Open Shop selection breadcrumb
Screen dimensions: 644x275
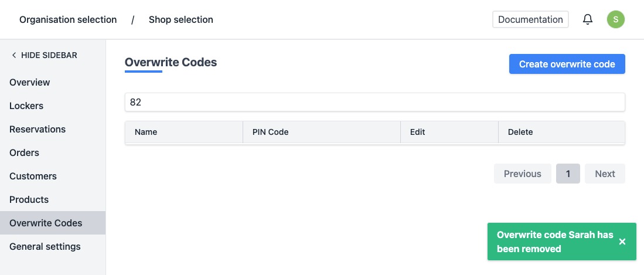[180, 20]
